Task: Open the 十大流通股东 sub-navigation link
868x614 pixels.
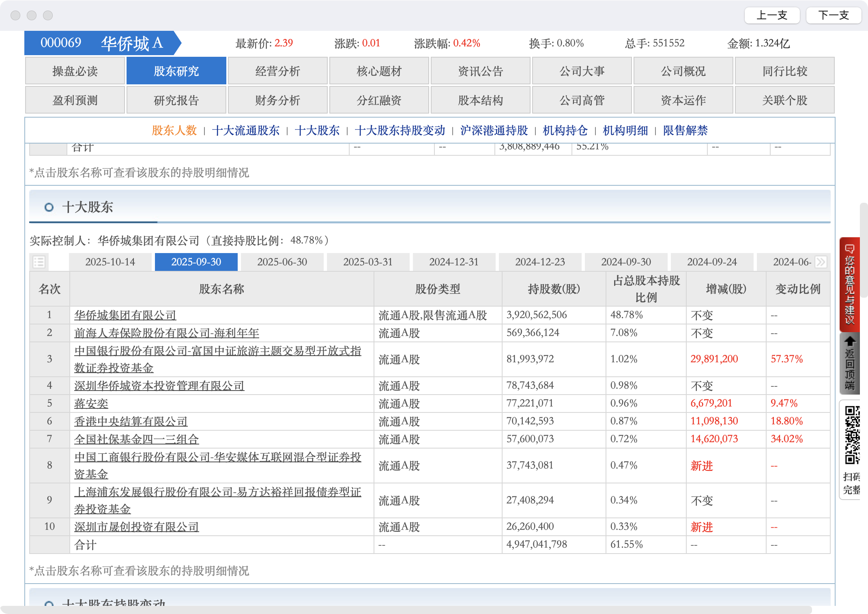Action: [245, 131]
